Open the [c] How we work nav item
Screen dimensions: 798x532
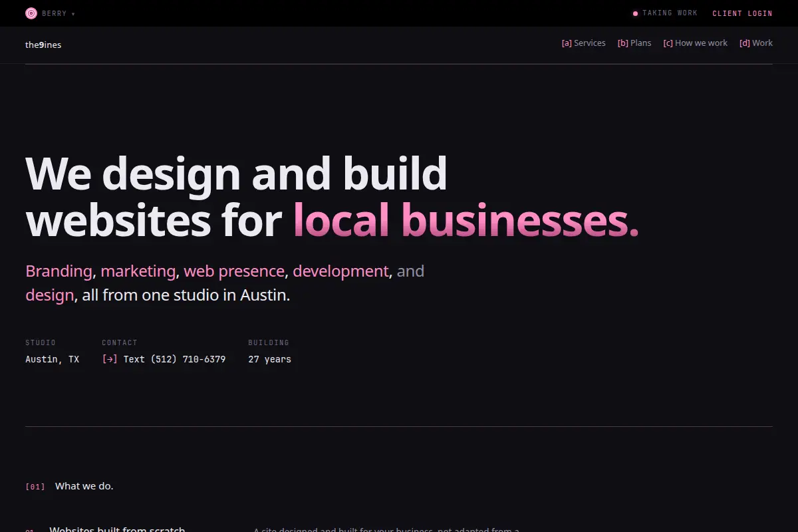tap(695, 43)
